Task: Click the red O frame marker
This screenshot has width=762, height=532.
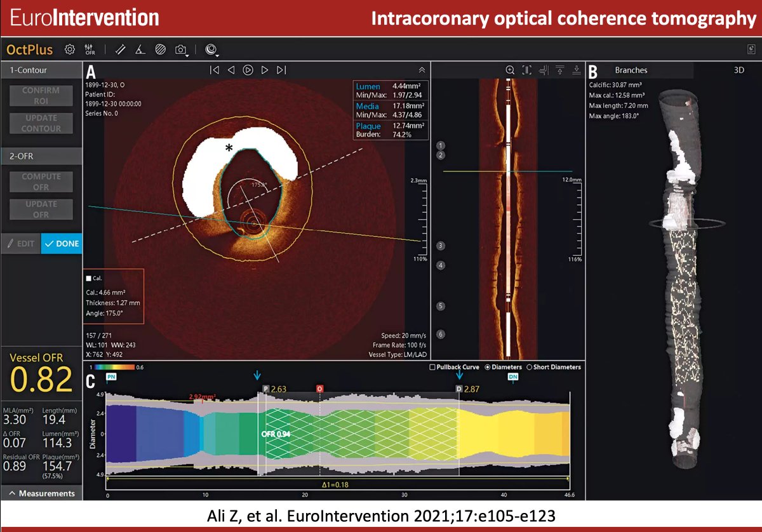Action: coord(319,389)
